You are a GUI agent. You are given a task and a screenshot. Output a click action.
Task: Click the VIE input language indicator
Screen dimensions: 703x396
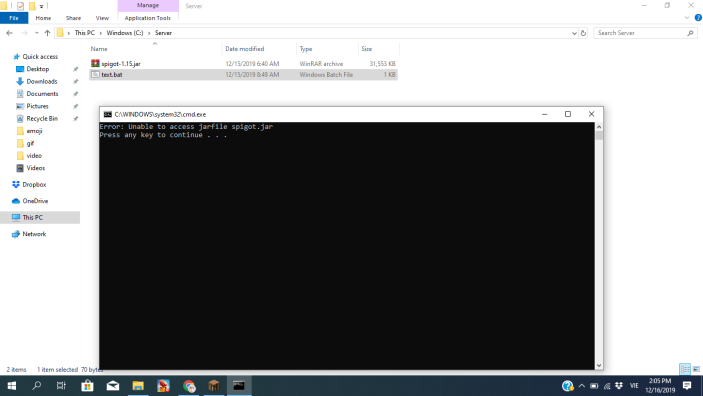click(x=634, y=386)
